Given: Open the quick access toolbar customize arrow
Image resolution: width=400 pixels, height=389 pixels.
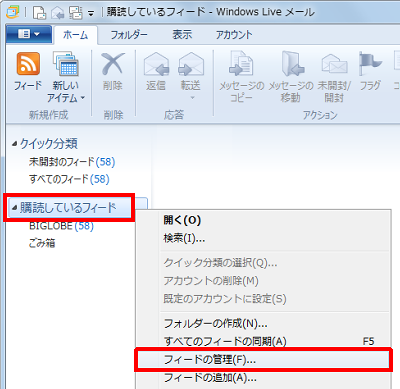Looking at the screenshot, I should (91, 14).
